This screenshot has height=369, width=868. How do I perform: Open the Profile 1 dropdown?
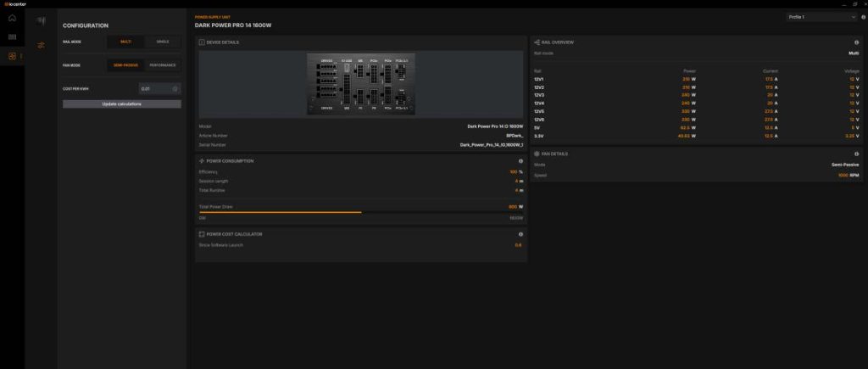821,17
